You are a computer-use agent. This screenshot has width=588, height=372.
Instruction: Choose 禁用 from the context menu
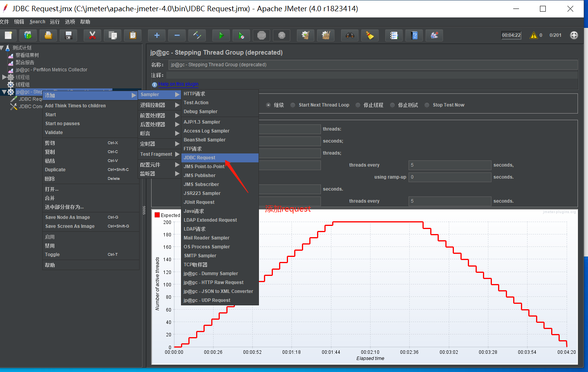[91, 246]
